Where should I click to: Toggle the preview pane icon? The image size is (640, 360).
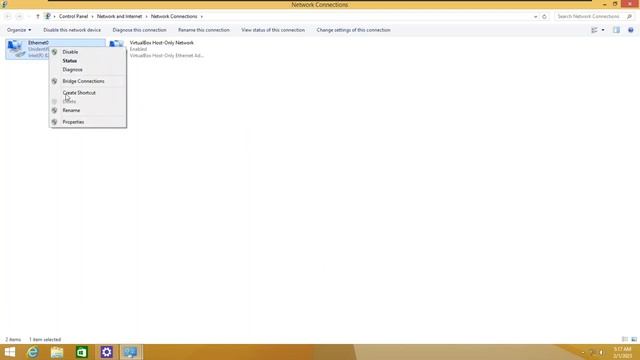pos(616,30)
